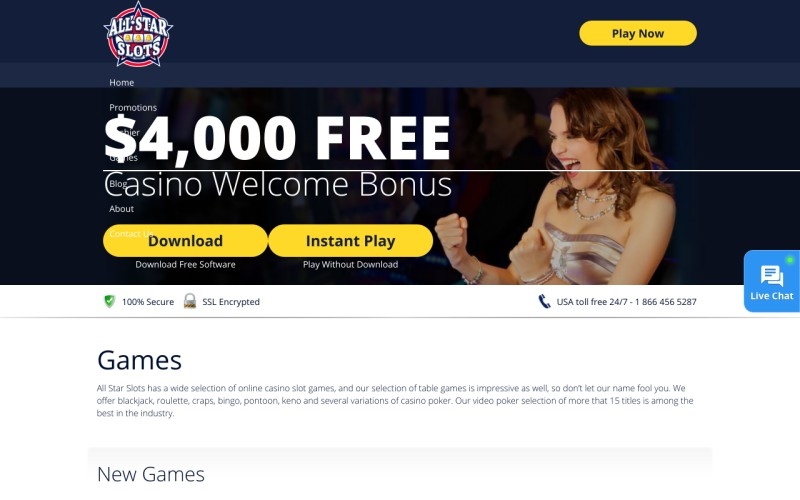Open the About menu link

pos(121,209)
